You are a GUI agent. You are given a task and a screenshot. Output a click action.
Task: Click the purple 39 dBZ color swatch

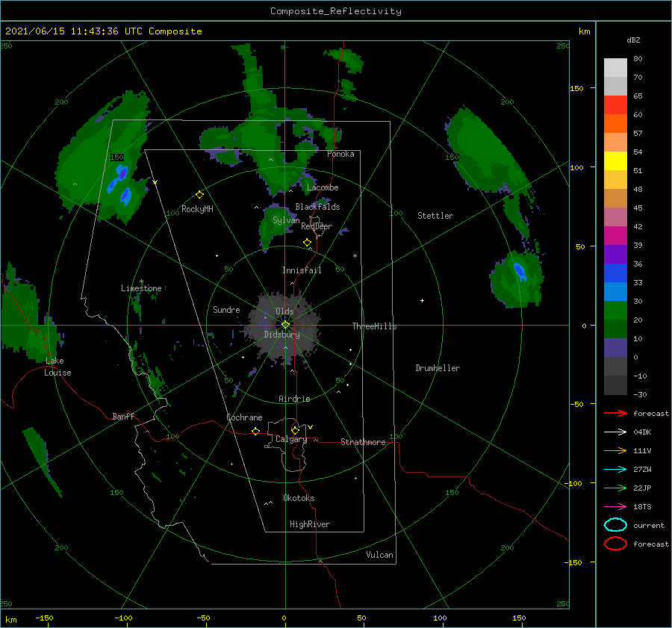[x=615, y=255]
